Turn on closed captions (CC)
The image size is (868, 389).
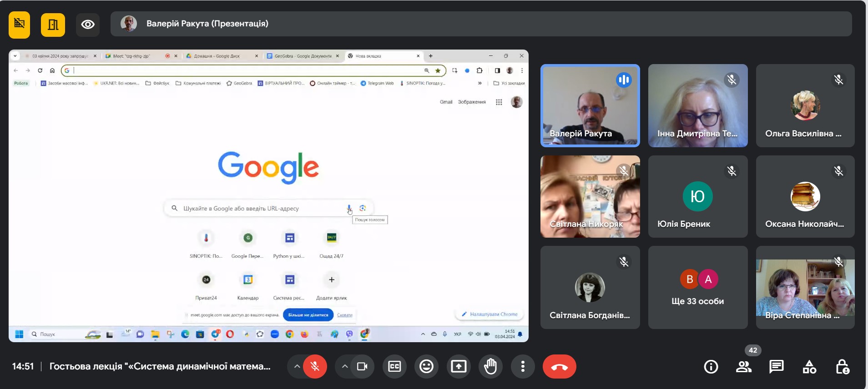tap(394, 366)
